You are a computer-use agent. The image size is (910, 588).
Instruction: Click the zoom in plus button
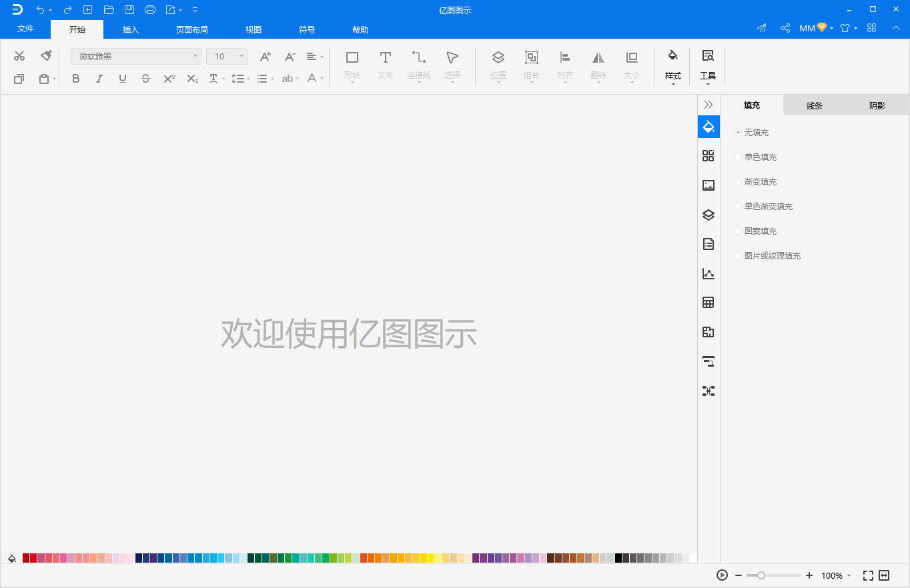[809, 575]
